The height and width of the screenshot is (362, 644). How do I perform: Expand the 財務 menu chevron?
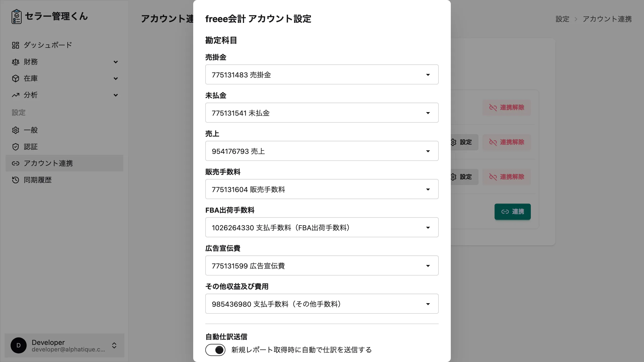pos(116,62)
